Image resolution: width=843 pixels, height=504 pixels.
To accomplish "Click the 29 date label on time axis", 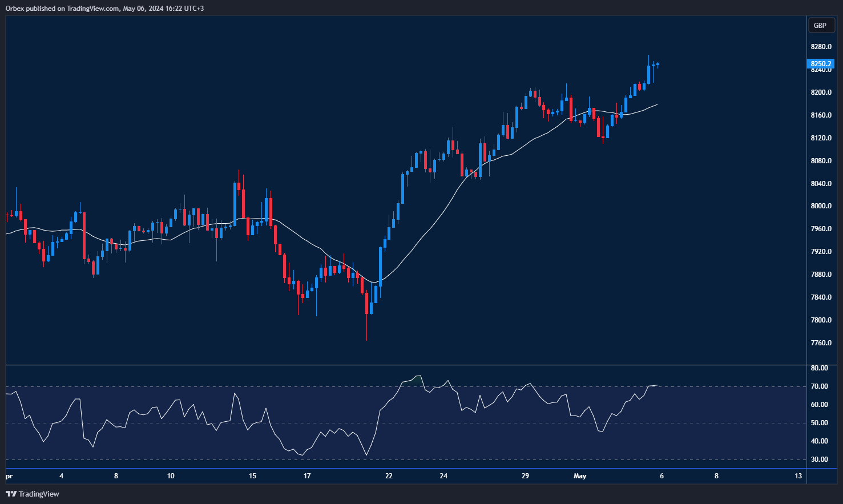I will 526,476.
